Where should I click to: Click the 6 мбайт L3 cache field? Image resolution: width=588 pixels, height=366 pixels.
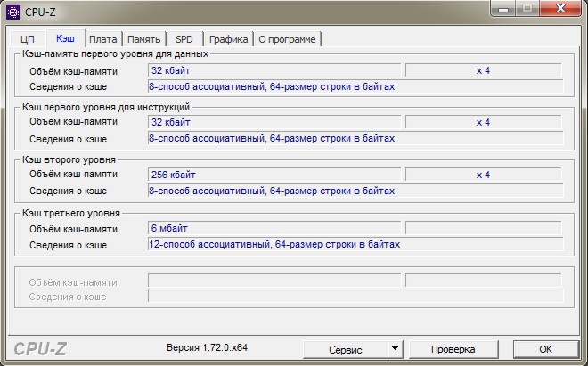pyautogui.click(x=274, y=228)
